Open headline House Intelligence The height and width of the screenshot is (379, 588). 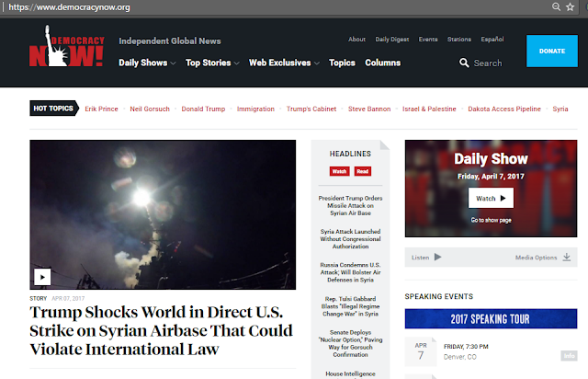[350, 374]
